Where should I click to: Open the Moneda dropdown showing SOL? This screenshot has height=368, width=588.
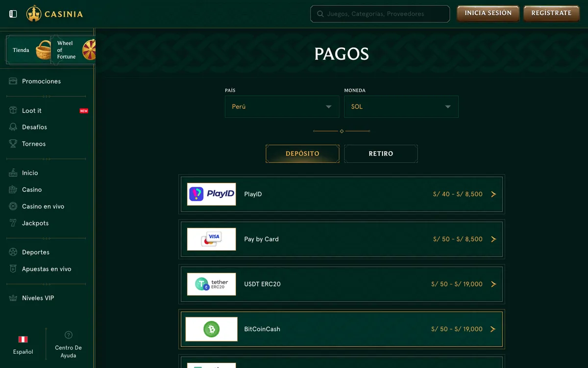[x=401, y=106]
